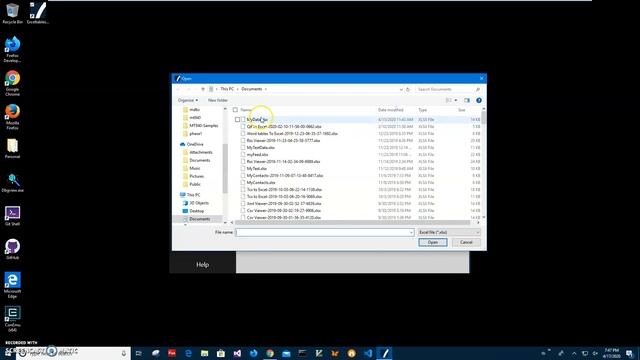Open Microsoft Store from the taskbar
The width and height of the screenshot is (640, 360).
click(221, 353)
